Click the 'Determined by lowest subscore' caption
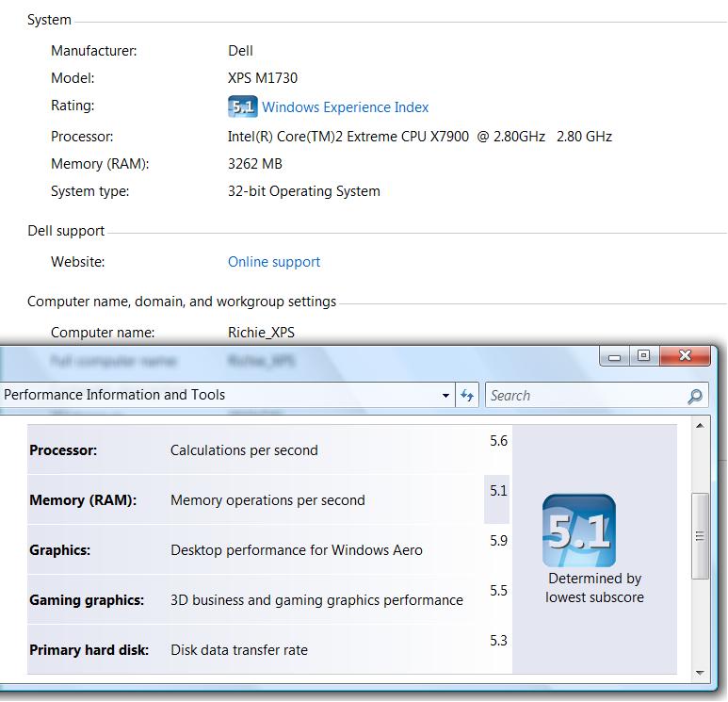This screenshot has height=702, width=728. 594,588
